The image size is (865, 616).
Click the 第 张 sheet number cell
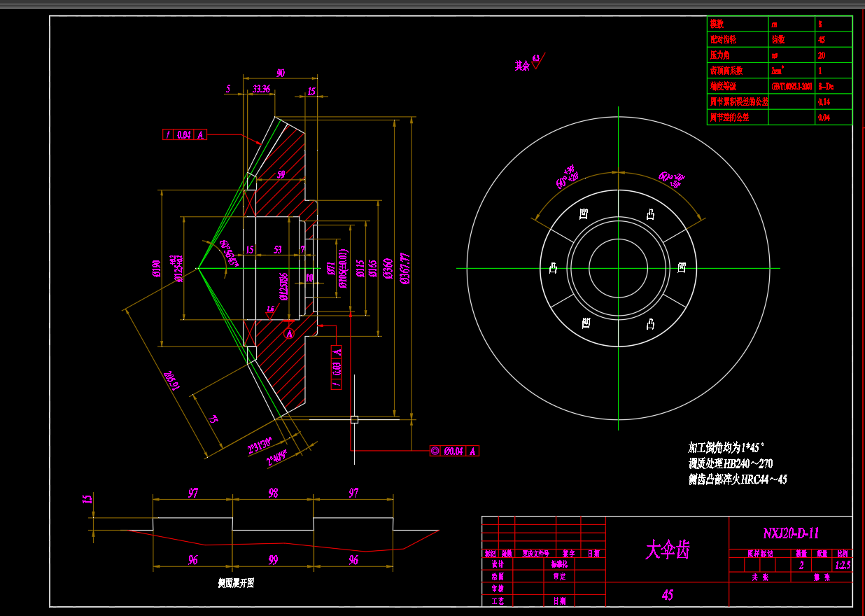822,577
